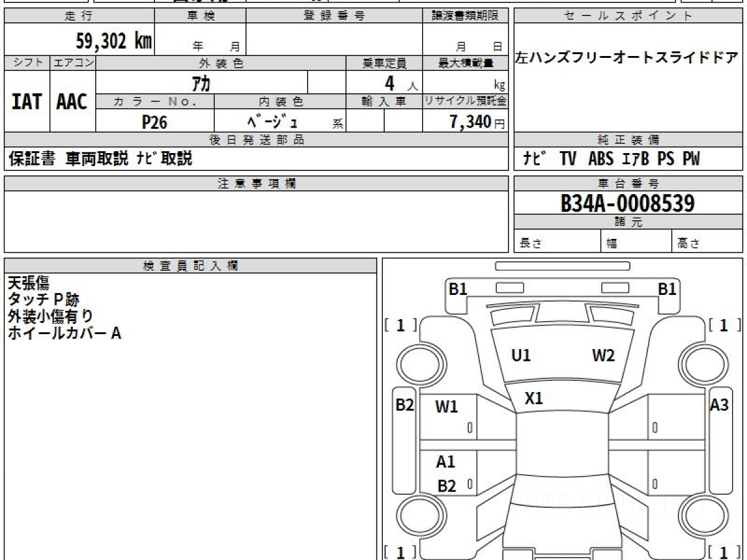
Task: Select the inspector note 外装小傷有り
Action: point(50,316)
